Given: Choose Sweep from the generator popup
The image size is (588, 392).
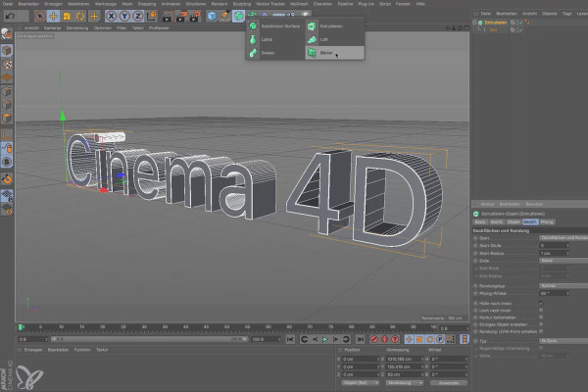Looking at the screenshot, I should point(275,53).
